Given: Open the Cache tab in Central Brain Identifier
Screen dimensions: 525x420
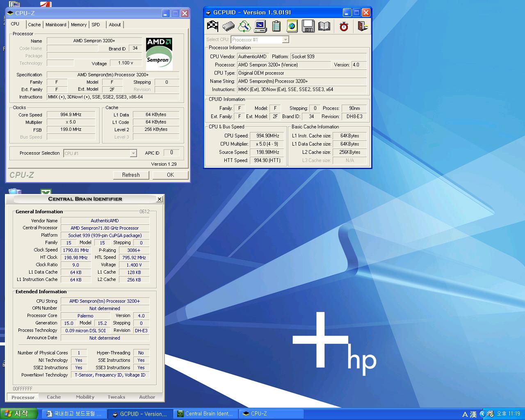Looking at the screenshot, I should [54, 397].
